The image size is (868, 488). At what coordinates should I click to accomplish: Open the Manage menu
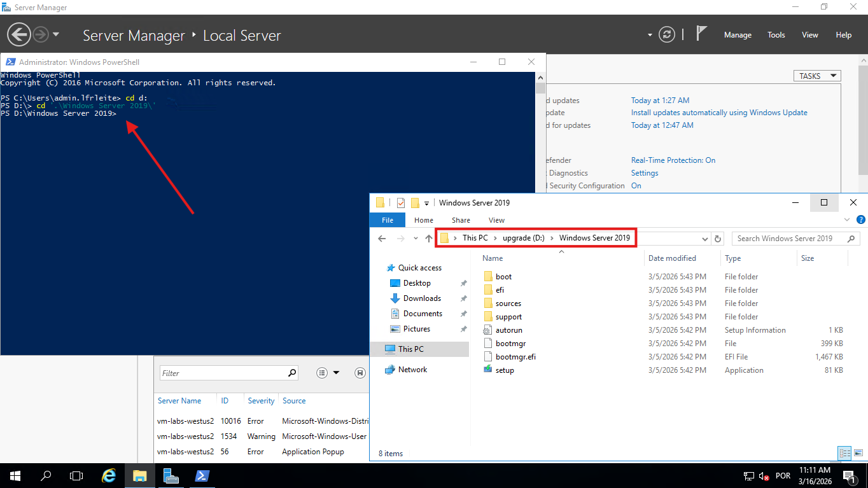[738, 35]
